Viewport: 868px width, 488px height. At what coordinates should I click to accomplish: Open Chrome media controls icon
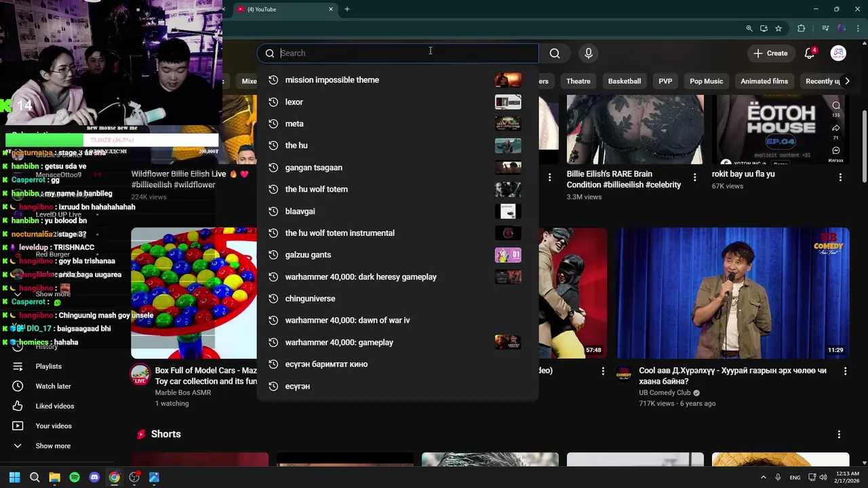825,28
